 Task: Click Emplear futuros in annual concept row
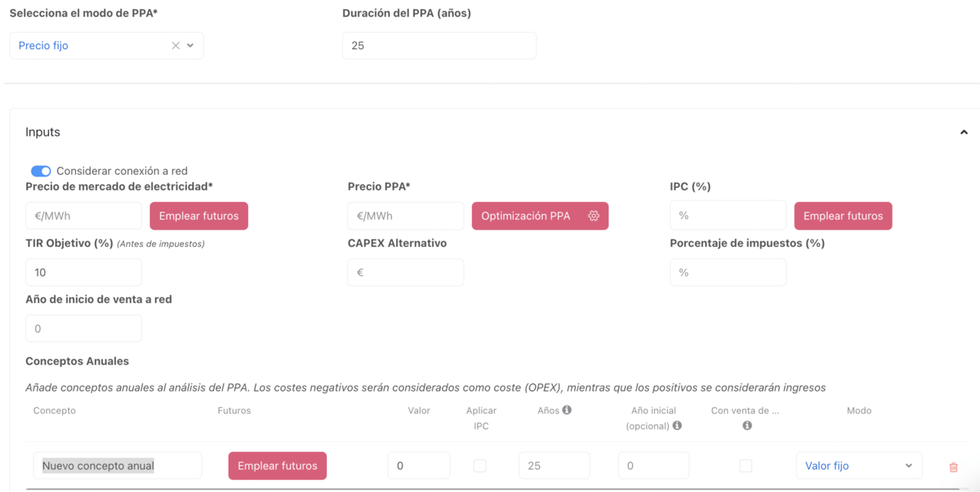pyautogui.click(x=277, y=466)
